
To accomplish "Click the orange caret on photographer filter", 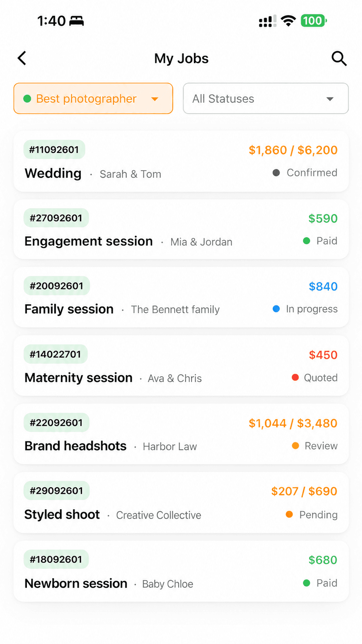I will pos(155,99).
